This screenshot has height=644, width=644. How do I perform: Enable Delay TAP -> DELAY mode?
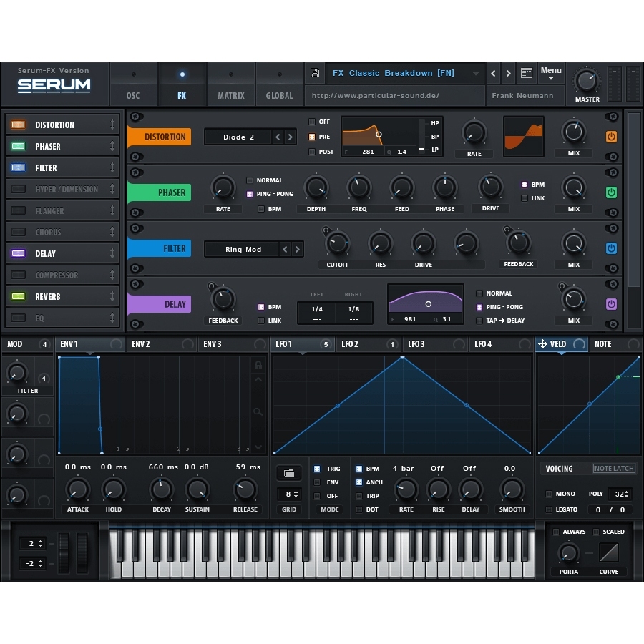479,321
